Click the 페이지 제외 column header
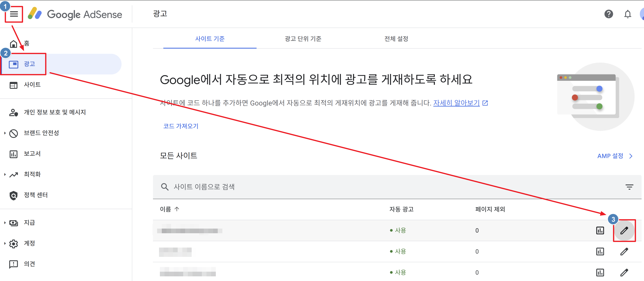The height and width of the screenshot is (281, 644). [x=490, y=209]
